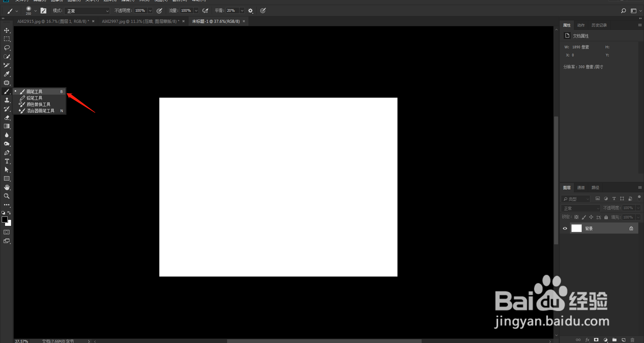Select the Lasso tool
This screenshot has width=644, height=343.
pyautogui.click(x=7, y=48)
